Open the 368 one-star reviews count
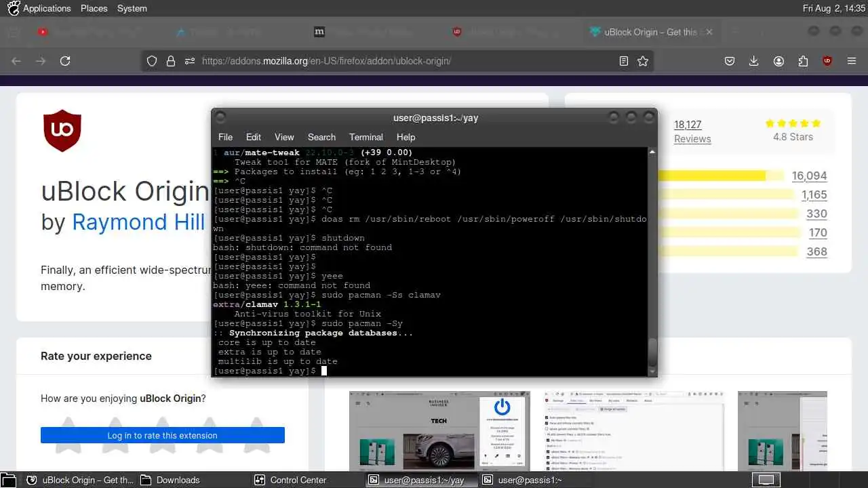This screenshot has height=488, width=868. (816, 251)
